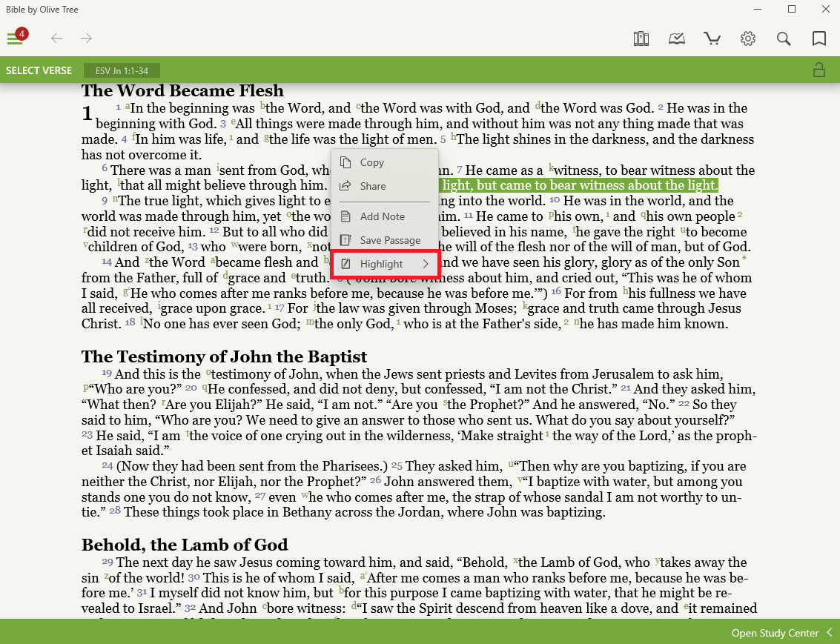This screenshot has width=840, height=644.
Task: Open the hamburger main menu
Action: pyautogui.click(x=15, y=39)
